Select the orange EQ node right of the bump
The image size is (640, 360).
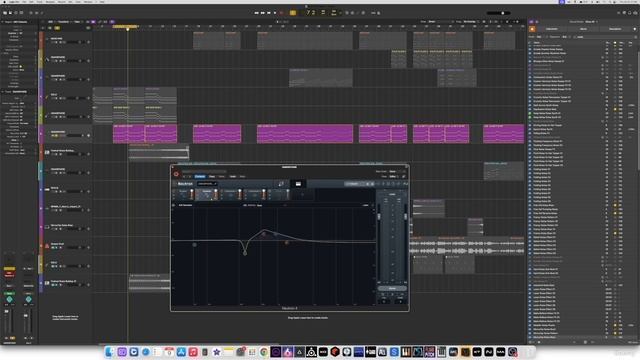click(287, 242)
